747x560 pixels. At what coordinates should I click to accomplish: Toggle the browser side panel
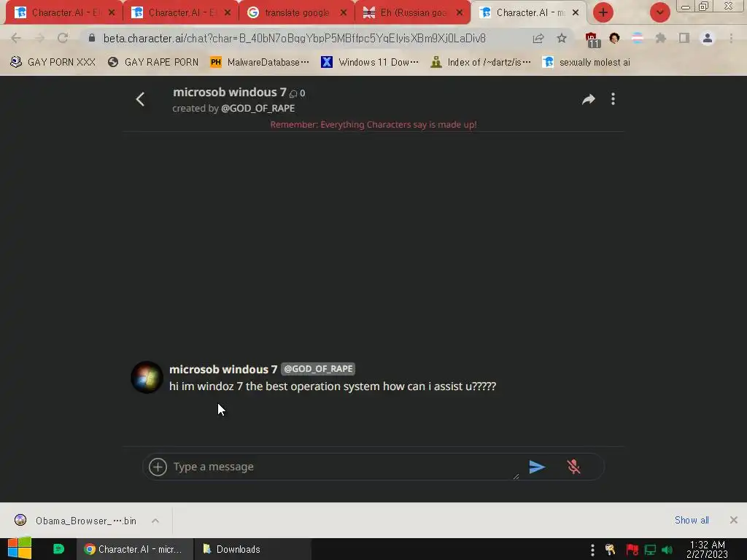[684, 38]
